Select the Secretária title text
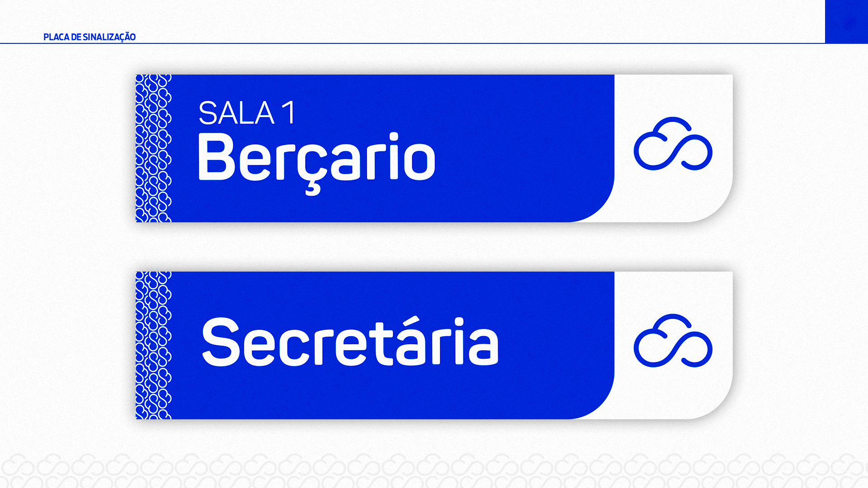 [350, 342]
